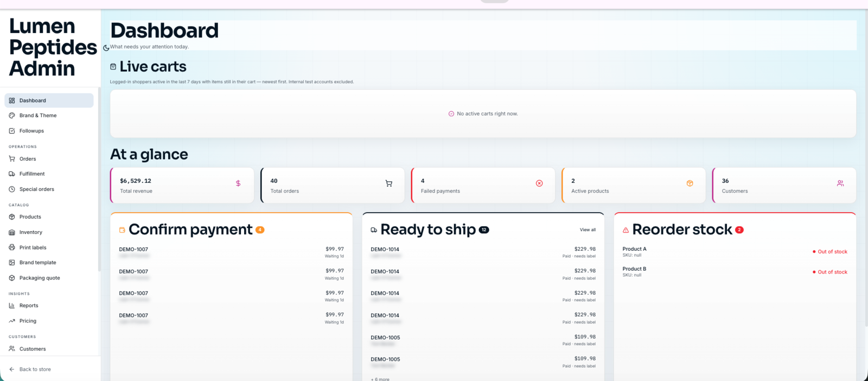868x381 pixels.
Task: Click the Back to store link
Action: (35, 370)
